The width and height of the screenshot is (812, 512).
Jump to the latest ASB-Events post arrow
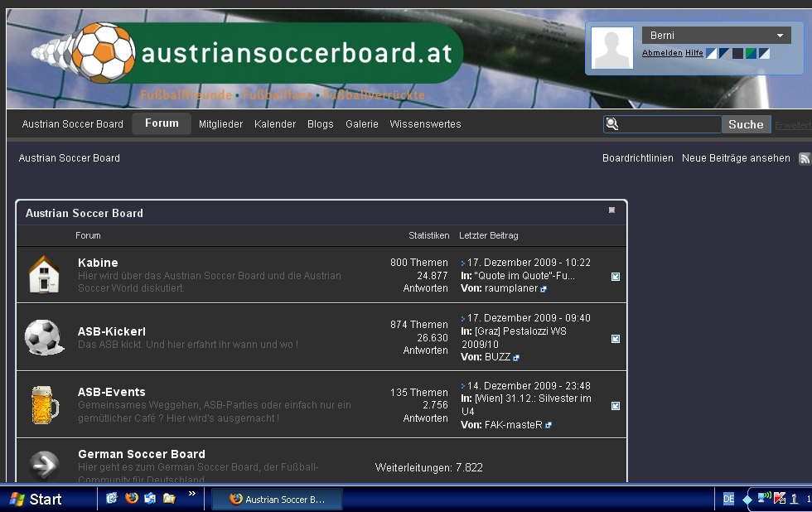463,386
